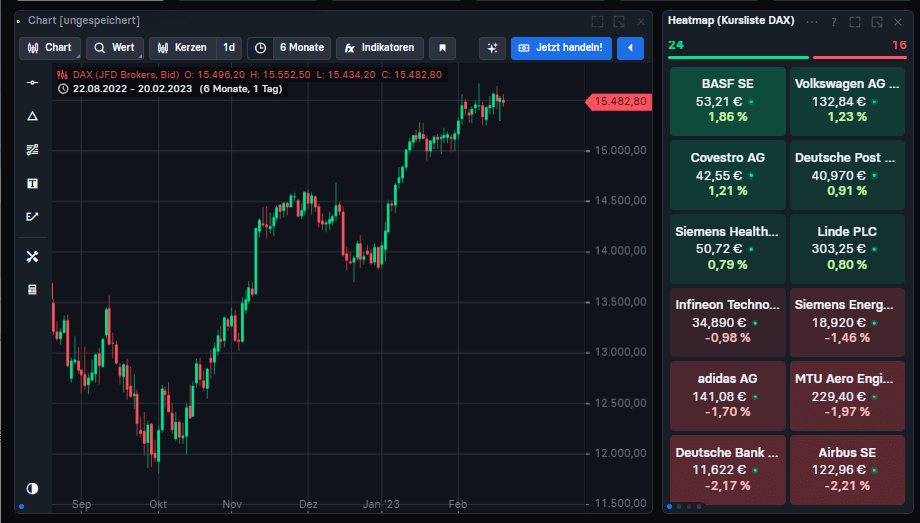This screenshot has height=523, width=920.
Task: Open Heatmap help via the question mark
Action: pos(834,22)
